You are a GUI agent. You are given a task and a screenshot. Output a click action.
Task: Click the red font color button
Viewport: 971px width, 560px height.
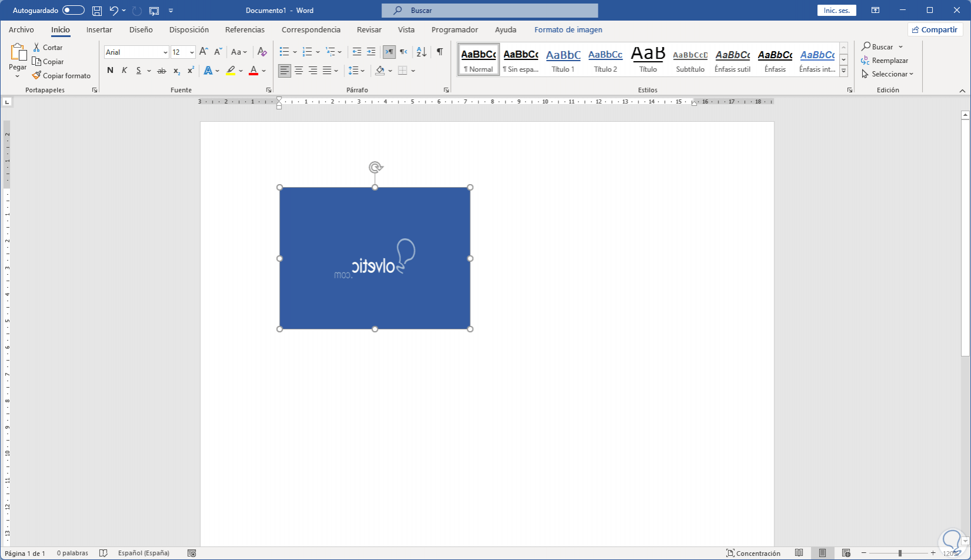(254, 71)
